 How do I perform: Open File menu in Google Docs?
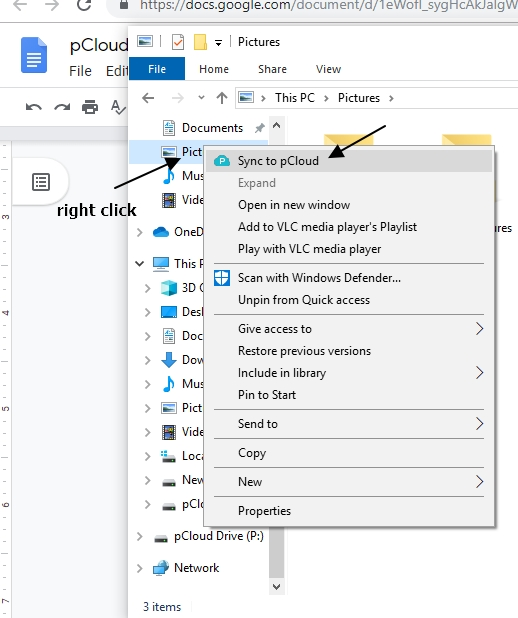click(x=80, y=71)
